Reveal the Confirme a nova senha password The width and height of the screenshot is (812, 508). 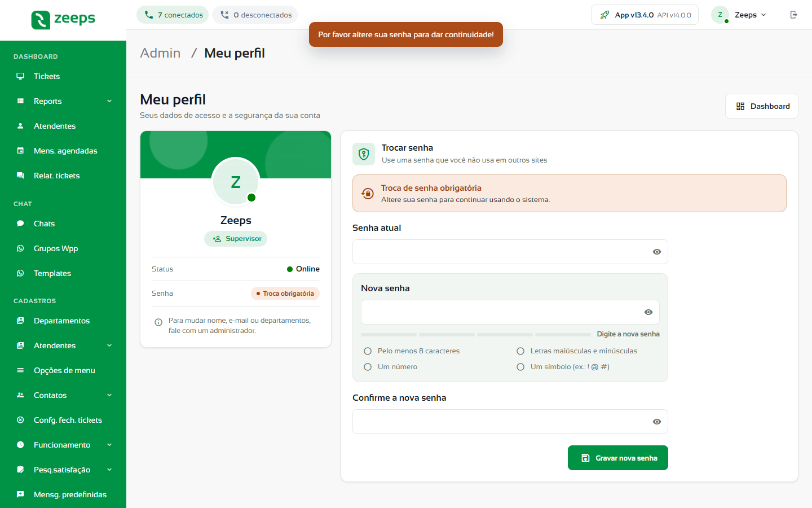[x=657, y=422]
